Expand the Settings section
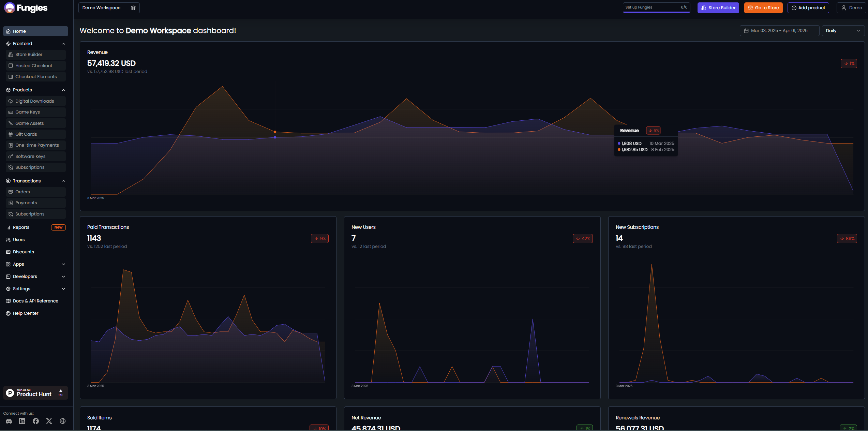 pos(36,289)
